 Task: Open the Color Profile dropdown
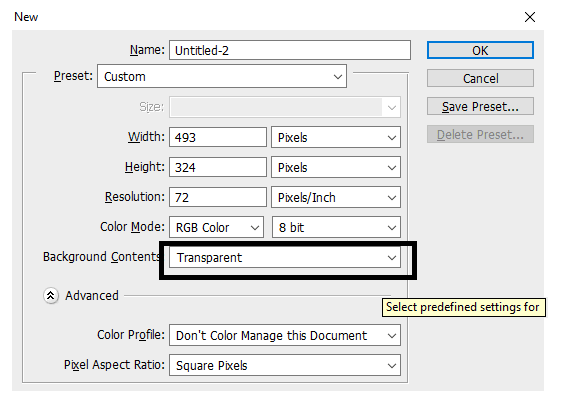click(285, 335)
